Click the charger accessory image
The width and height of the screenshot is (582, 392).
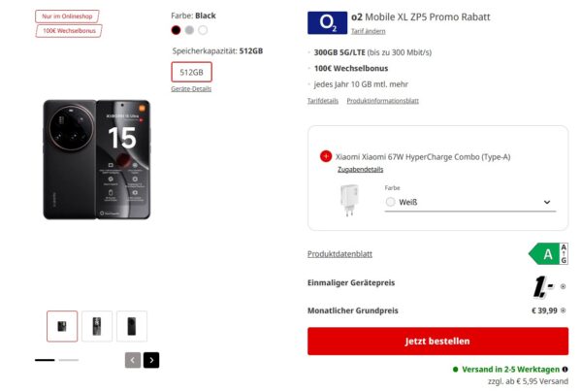349,201
